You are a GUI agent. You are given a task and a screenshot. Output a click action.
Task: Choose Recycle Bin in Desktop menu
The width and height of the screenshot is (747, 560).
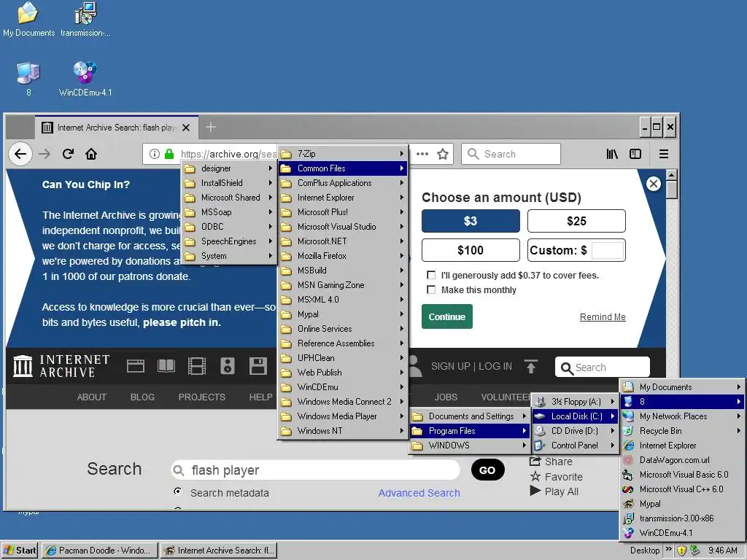tap(682, 431)
